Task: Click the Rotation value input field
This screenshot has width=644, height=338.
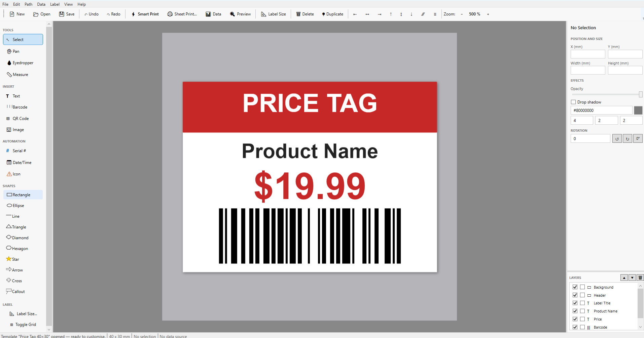Action: 590,138
